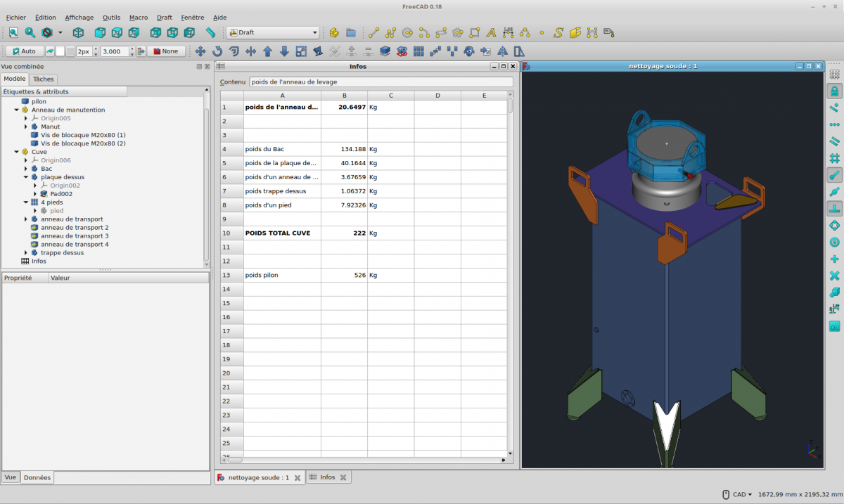Image resolution: width=844 pixels, height=504 pixels.
Task: Open the Outils menu
Action: [111, 18]
